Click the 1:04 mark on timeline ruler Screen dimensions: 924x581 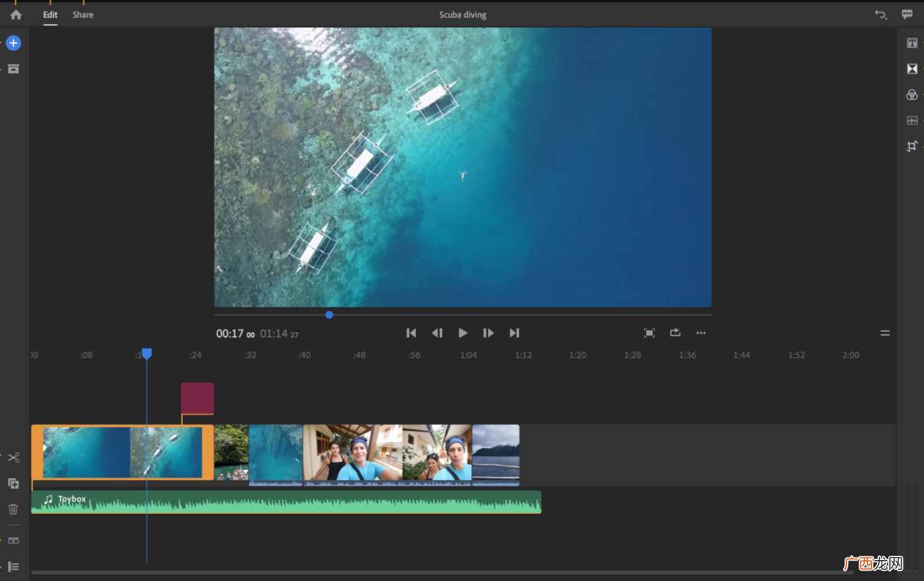pos(469,355)
